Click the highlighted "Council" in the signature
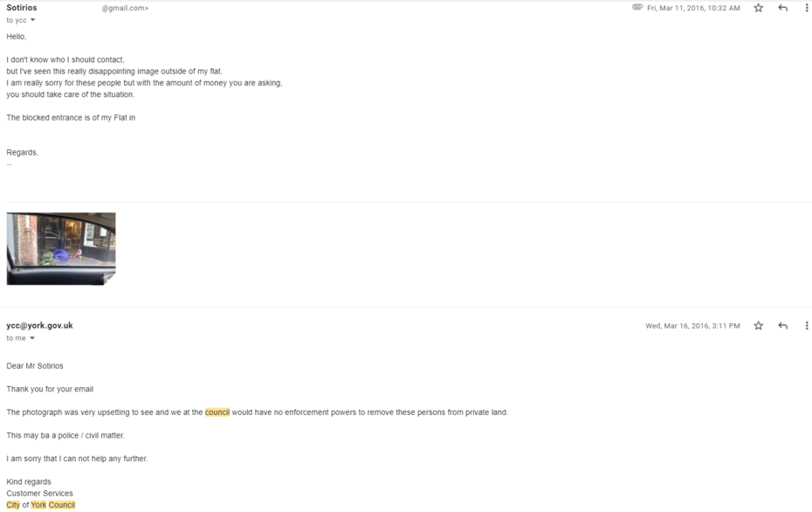Viewport: 812px width, 512px height. [62, 505]
